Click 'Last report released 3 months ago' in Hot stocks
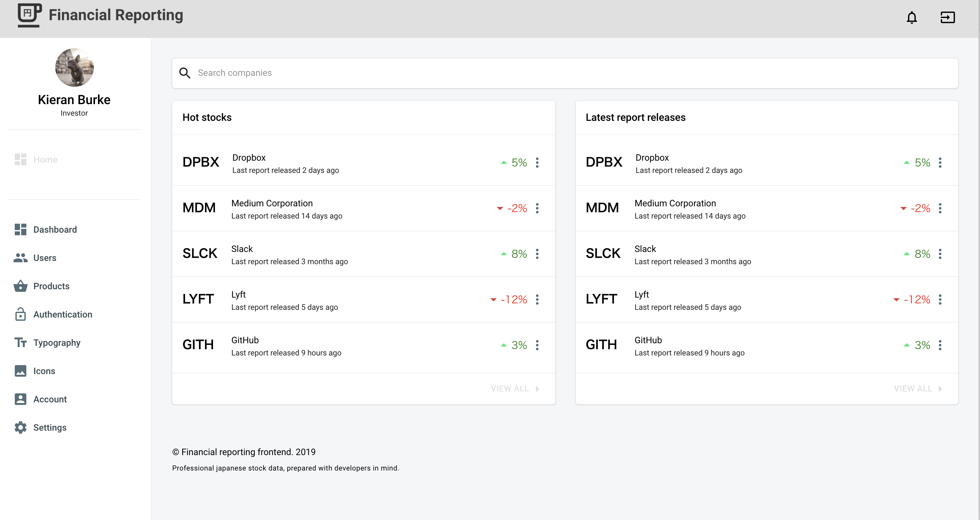 [290, 262]
